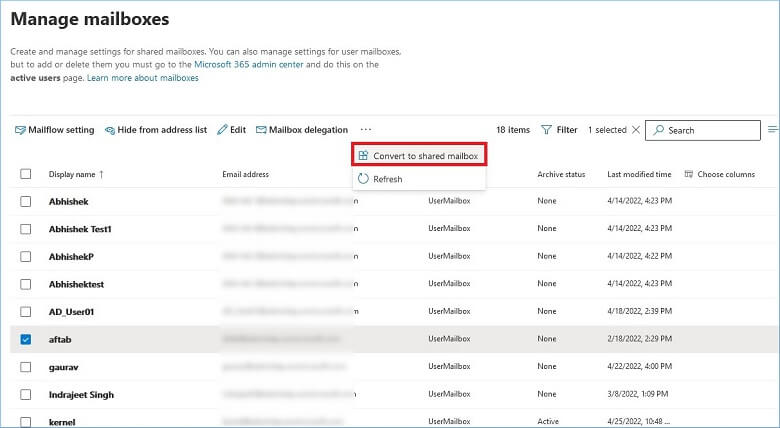Click the Hide from address list eye icon
The width and height of the screenshot is (780, 428).
(109, 130)
